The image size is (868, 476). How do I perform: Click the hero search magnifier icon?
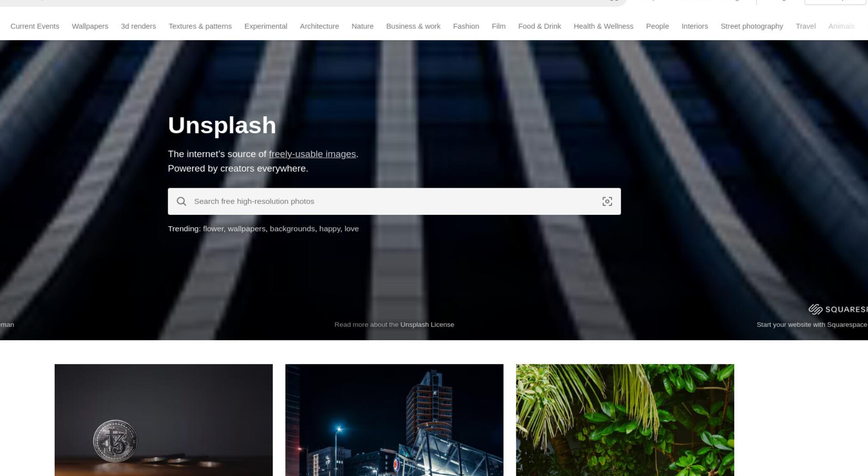181,201
